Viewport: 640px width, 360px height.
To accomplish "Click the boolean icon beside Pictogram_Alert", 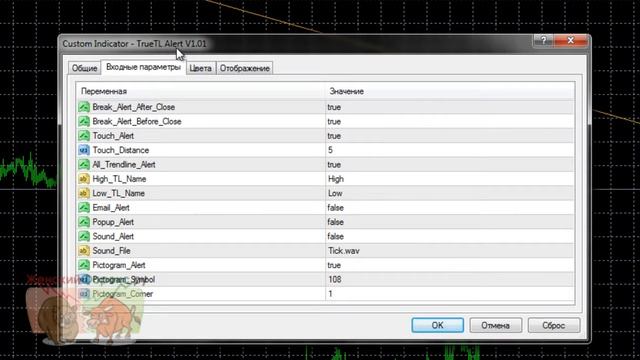I will (x=84, y=265).
